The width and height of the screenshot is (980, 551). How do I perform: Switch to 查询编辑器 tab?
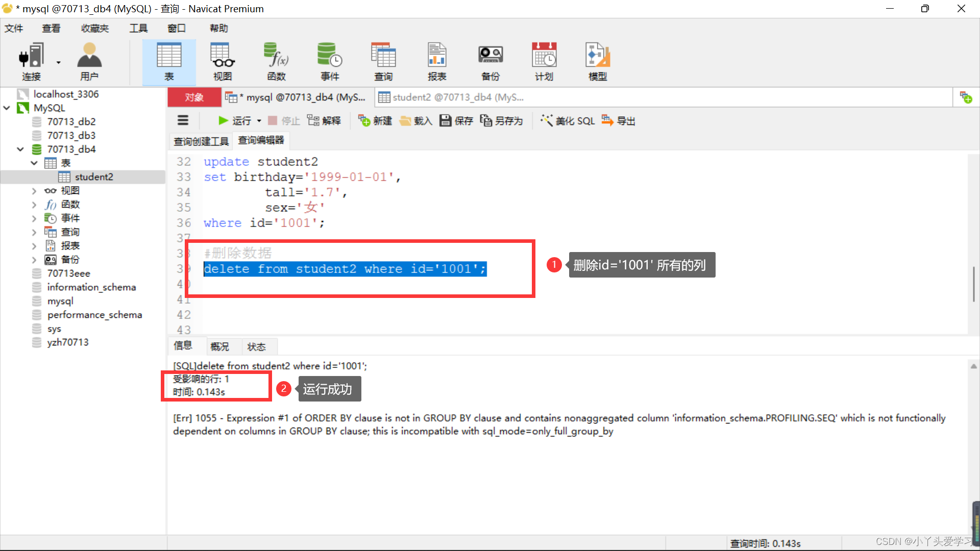pyautogui.click(x=261, y=140)
